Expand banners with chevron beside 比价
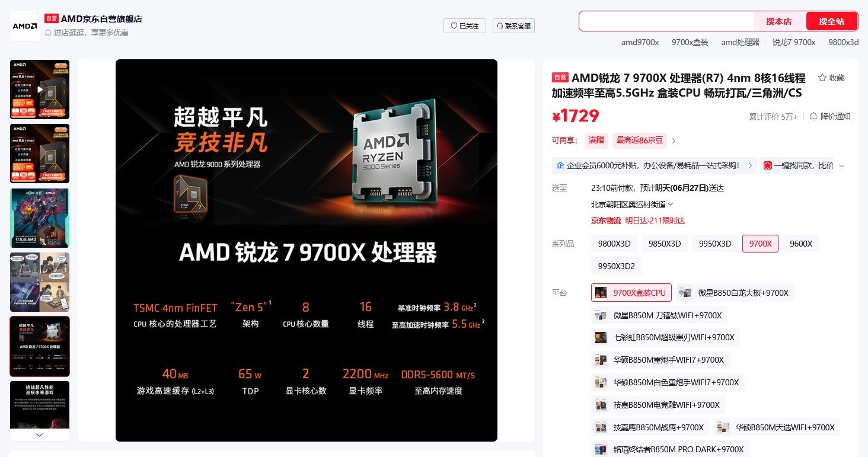The height and width of the screenshot is (457, 868). [841, 165]
